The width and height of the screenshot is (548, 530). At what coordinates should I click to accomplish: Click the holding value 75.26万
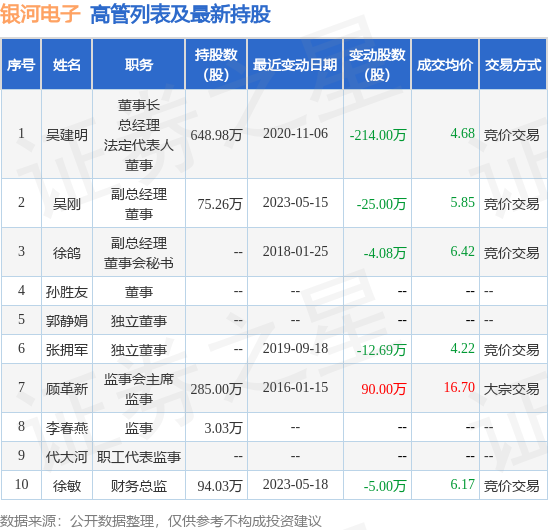pyautogui.click(x=220, y=204)
